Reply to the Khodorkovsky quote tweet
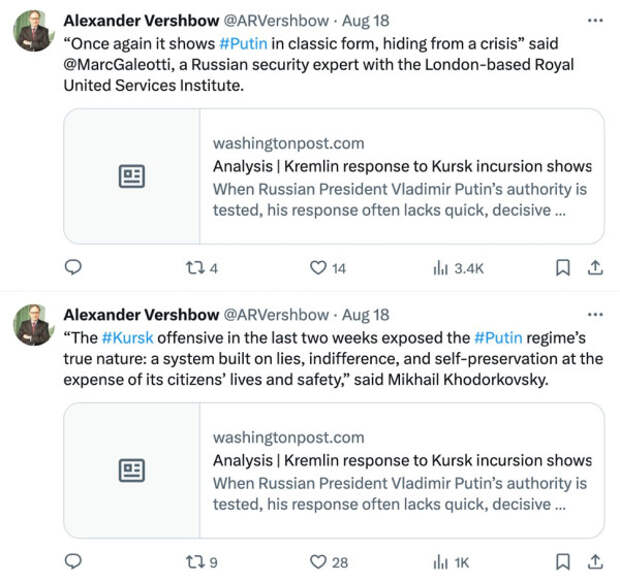Viewport: 620px width, 583px height. (72, 562)
